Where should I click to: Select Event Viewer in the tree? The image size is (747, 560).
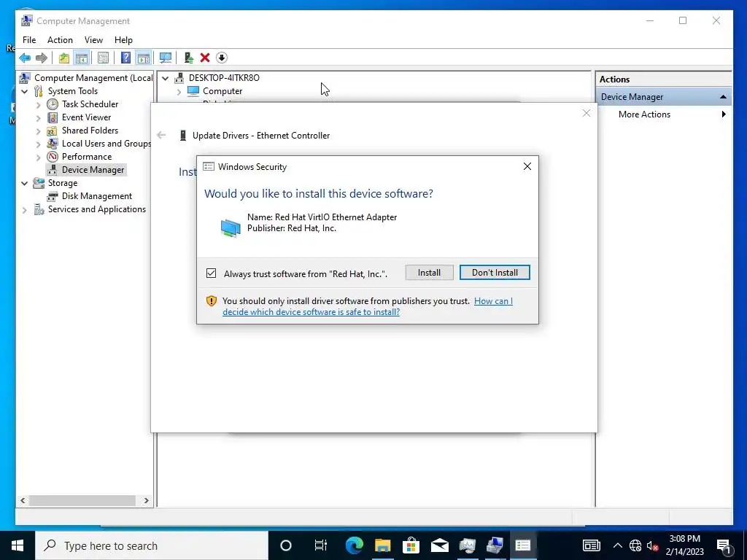pyautogui.click(x=86, y=117)
